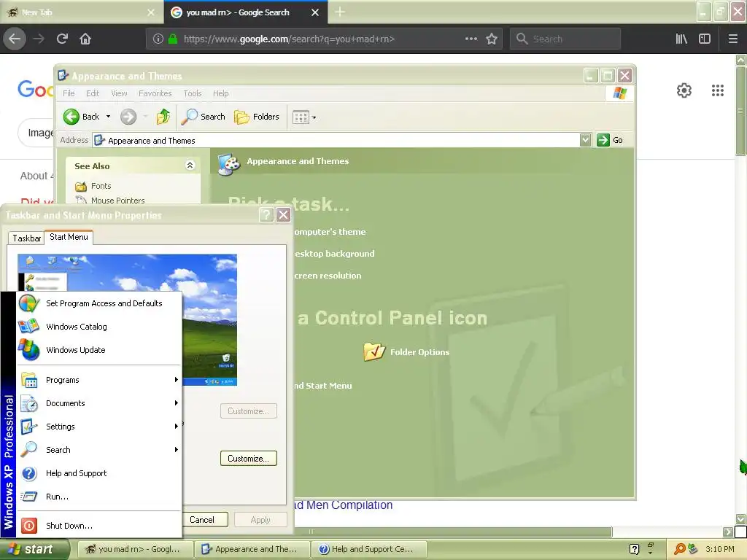Click the Start button on taskbar

(34, 549)
